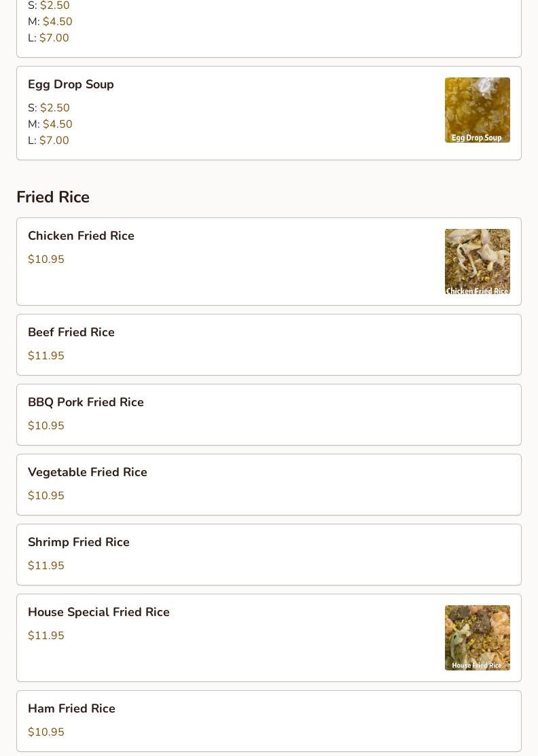Select the Egg Drop Soup menu item
Screen dimensions: 538x756
click(269, 113)
